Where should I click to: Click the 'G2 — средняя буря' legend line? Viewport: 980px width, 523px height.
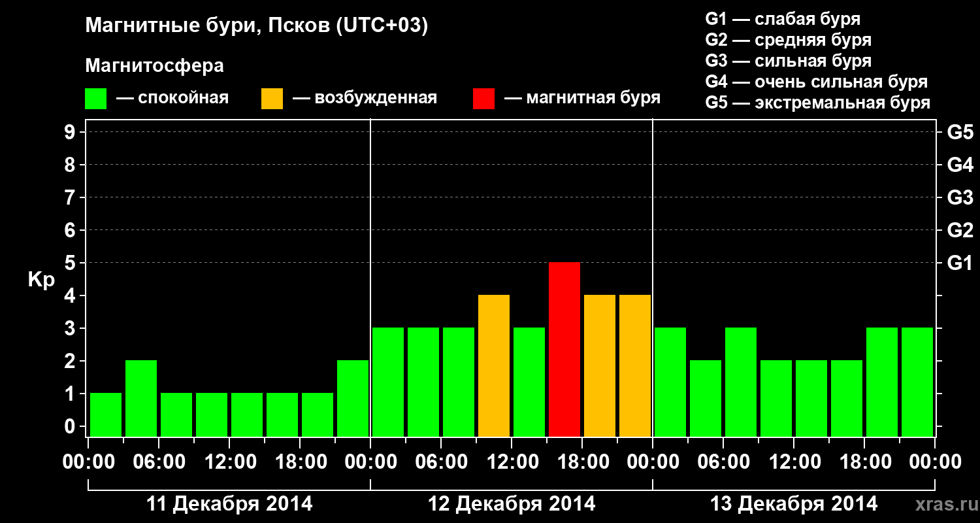(788, 40)
